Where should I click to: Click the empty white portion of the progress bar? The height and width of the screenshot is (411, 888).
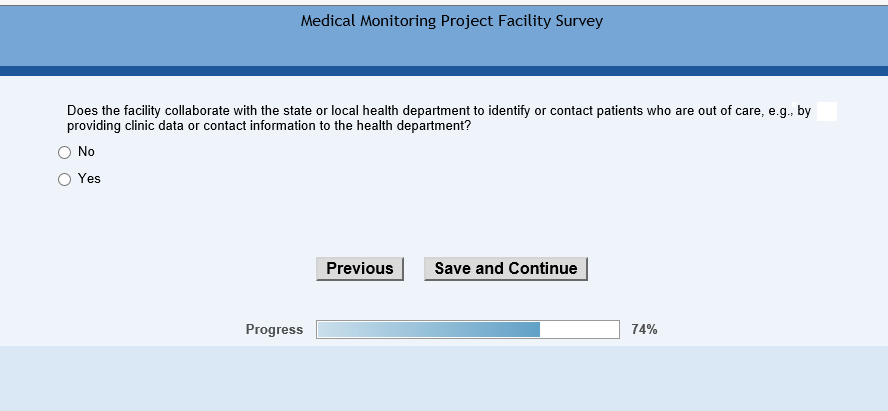click(x=580, y=330)
